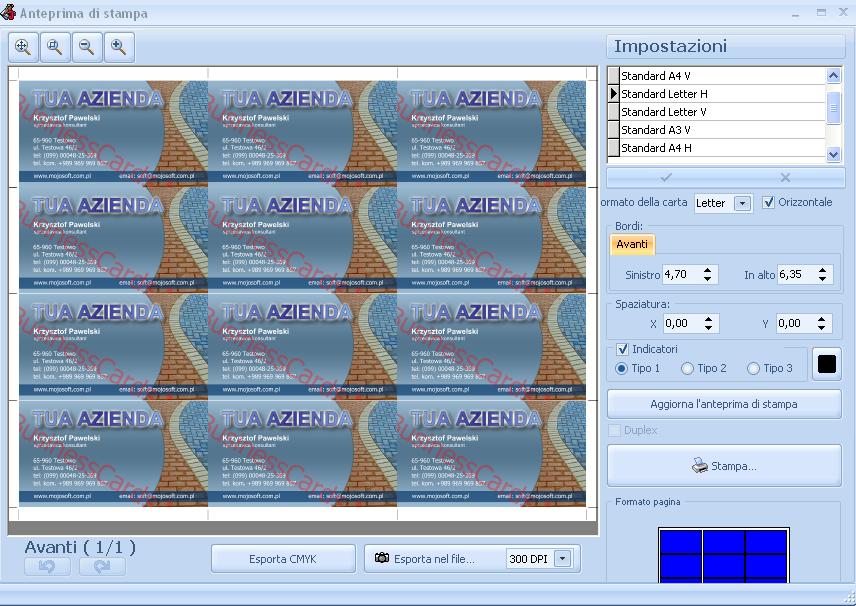856x606 pixels.
Task: Increase In alto margin with up arrow
Action: [822, 270]
